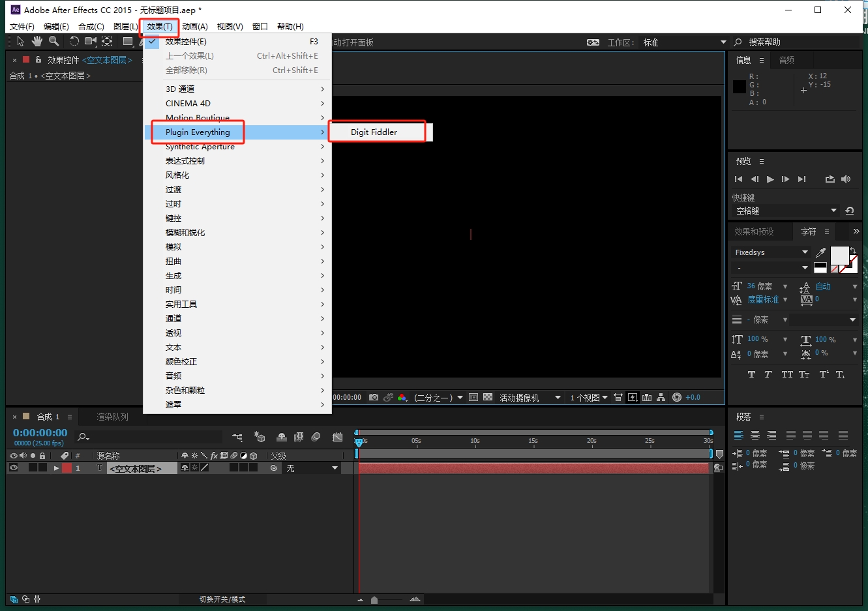868x611 pixels.
Task: Align paragraph text to center
Action: point(755,436)
